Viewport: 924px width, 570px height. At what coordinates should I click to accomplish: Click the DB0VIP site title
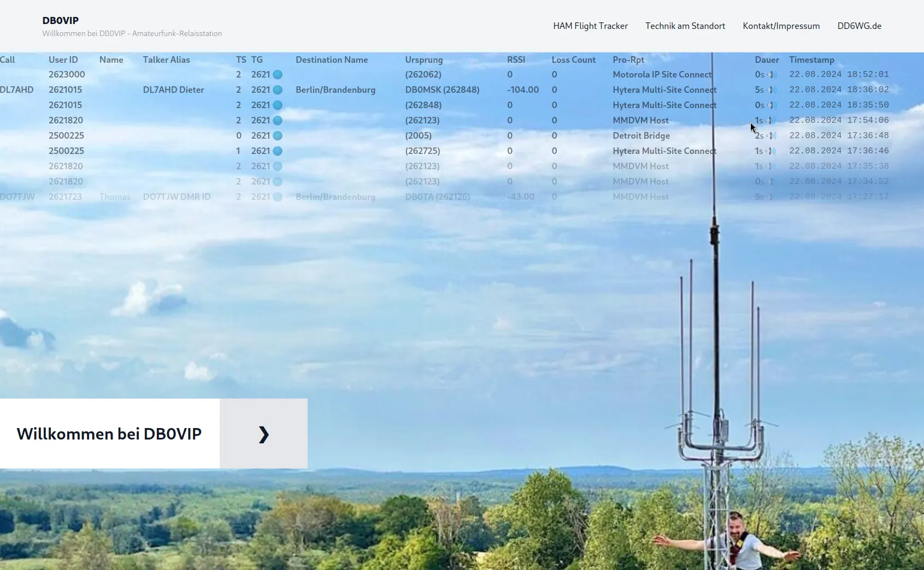tap(61, 21)
